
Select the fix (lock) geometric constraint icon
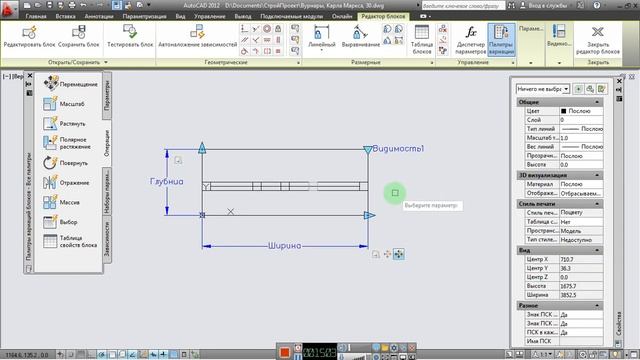pos(278,29)
